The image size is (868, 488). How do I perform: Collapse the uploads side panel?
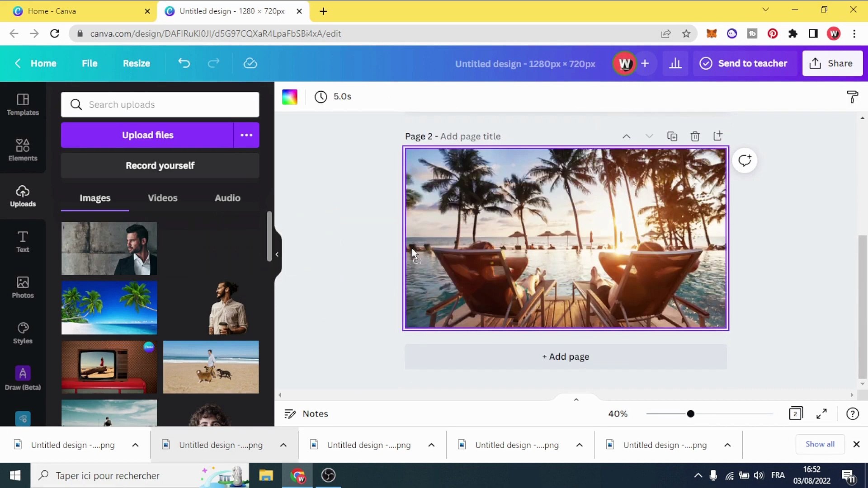point(276,254)
